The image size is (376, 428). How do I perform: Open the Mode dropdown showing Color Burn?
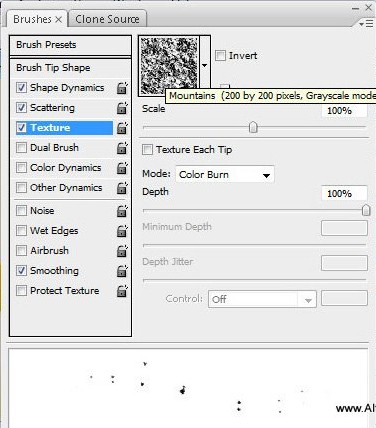point(225,175)
